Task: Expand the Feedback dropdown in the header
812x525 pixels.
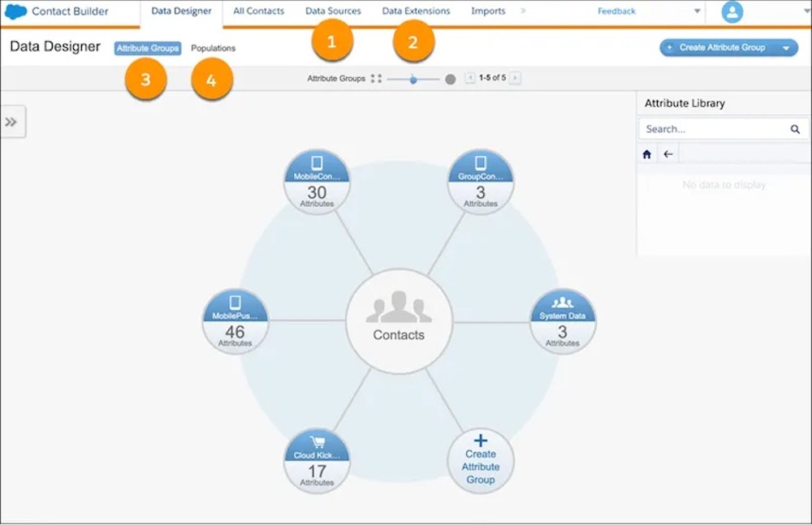Action: pyautogui.click(x=698, y=11)
